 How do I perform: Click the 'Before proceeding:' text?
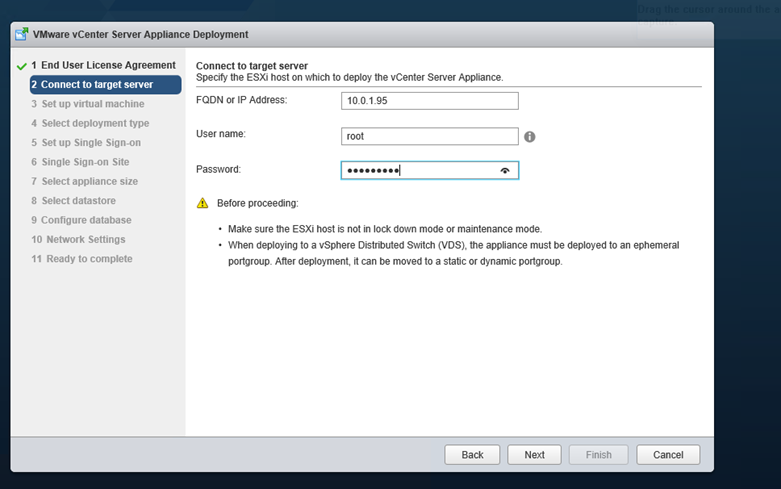[258, 203]
